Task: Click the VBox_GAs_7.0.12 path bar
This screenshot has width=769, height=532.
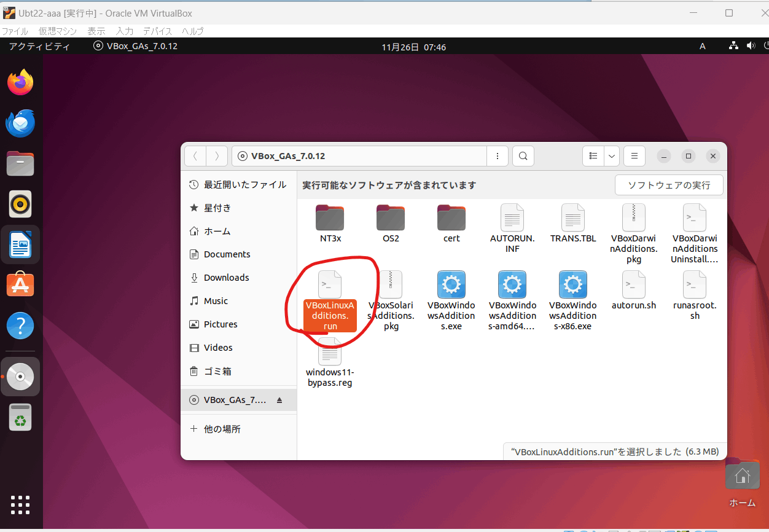Action: click(x=359, y=156)
